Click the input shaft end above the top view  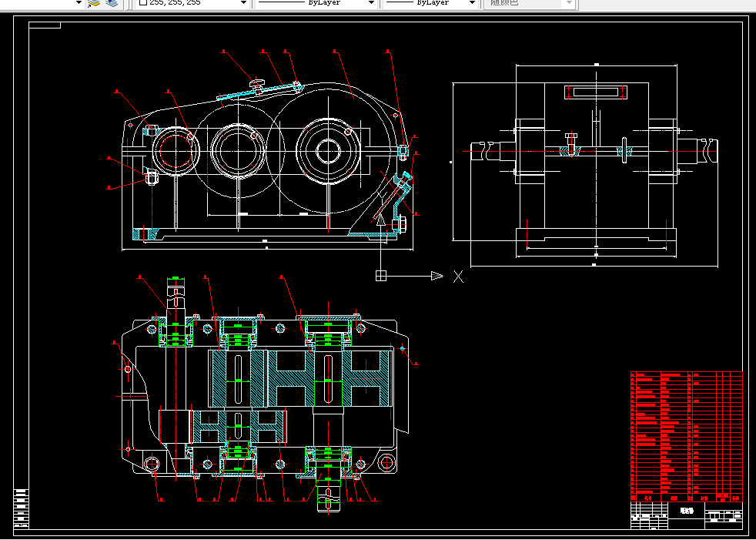tap(176, 293)
